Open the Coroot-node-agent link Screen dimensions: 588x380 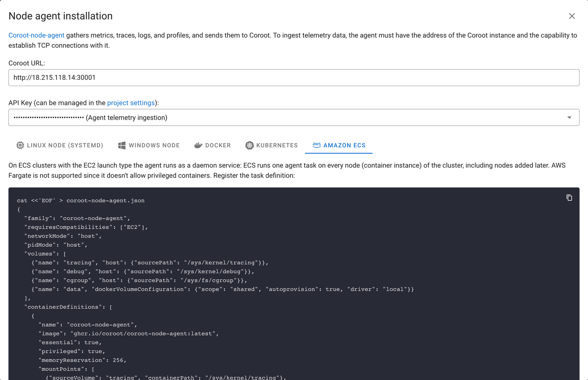point(37,35)
